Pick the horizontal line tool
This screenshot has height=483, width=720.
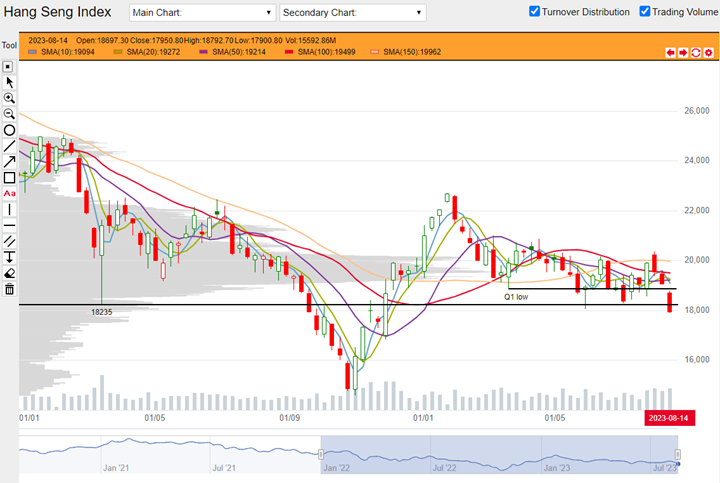[x=9, y=225]
